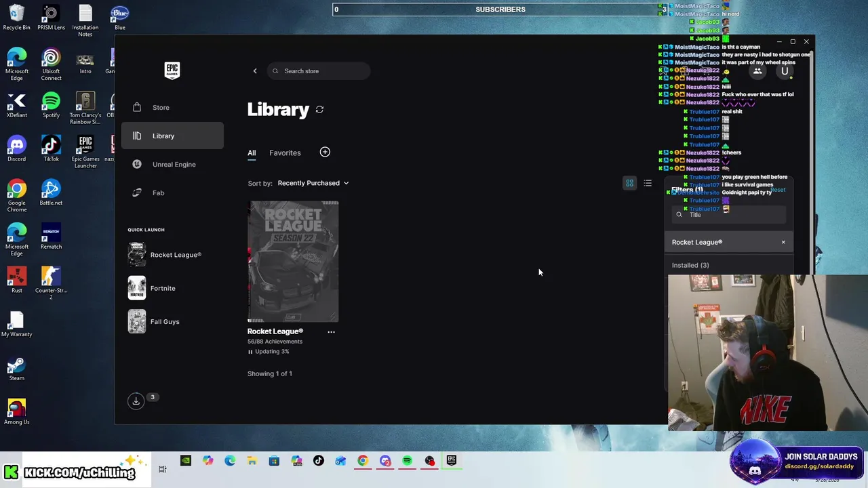
Task: Launch Rocket League from Quick Launch
Action: tap(165, 255)
